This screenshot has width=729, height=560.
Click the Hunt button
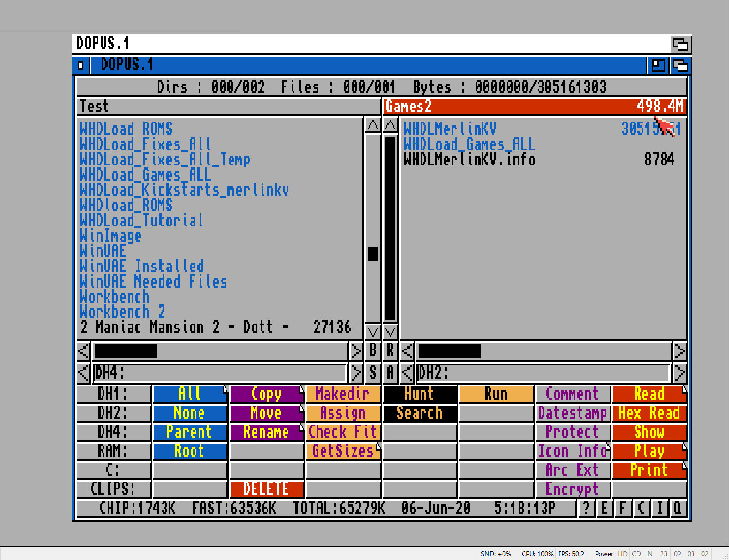(420, 394)
